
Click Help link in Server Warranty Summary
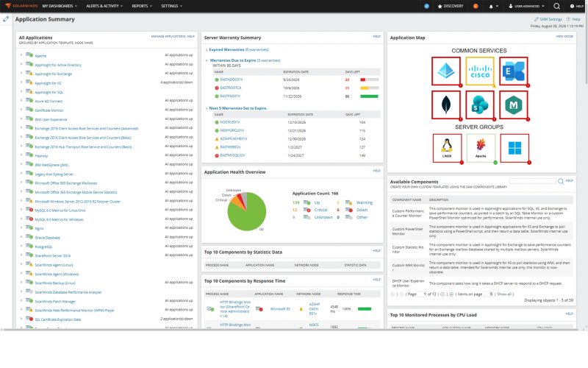[x=376, y=36]
